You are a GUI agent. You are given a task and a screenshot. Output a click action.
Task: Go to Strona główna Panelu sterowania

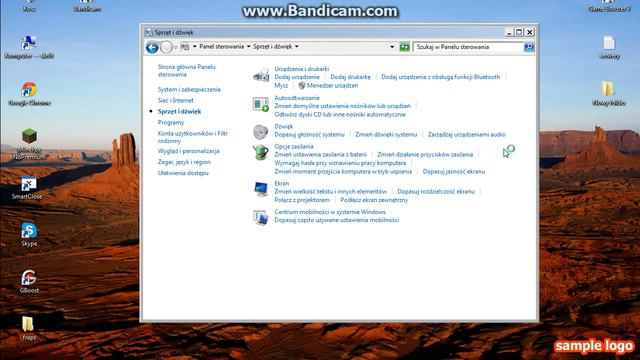187,71
